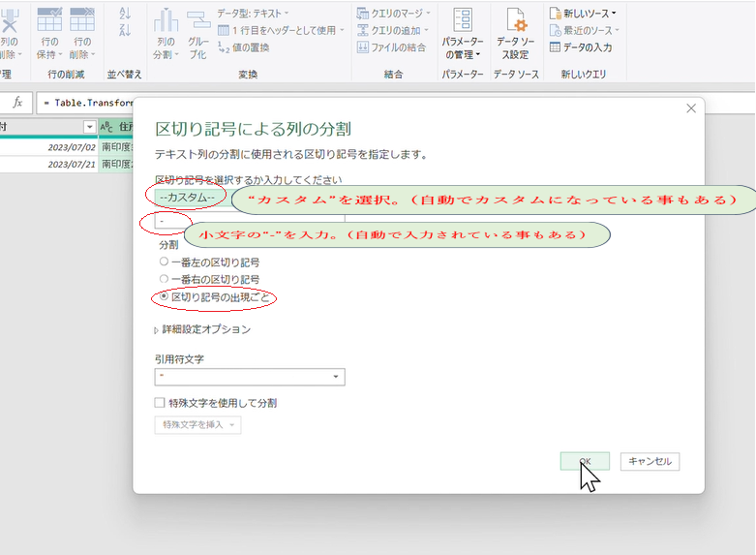This screenshot has height=555, width=756.
Task: Expand advanced options (詳細設定オプション)
Action: coord(202,329)
